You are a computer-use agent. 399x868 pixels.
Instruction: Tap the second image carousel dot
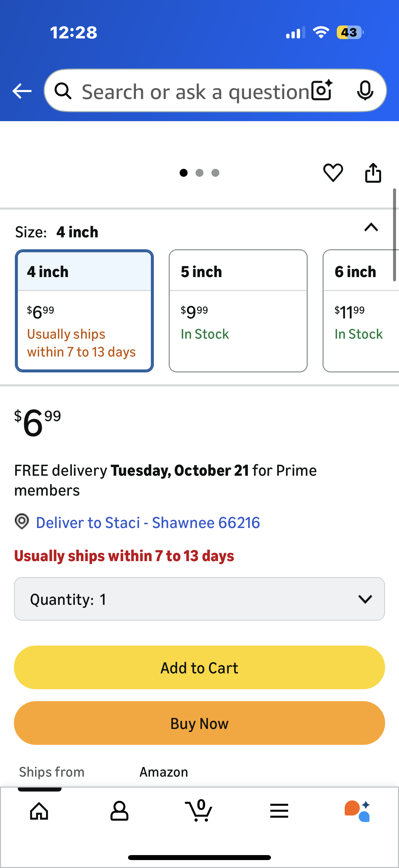tap(199, 173)
